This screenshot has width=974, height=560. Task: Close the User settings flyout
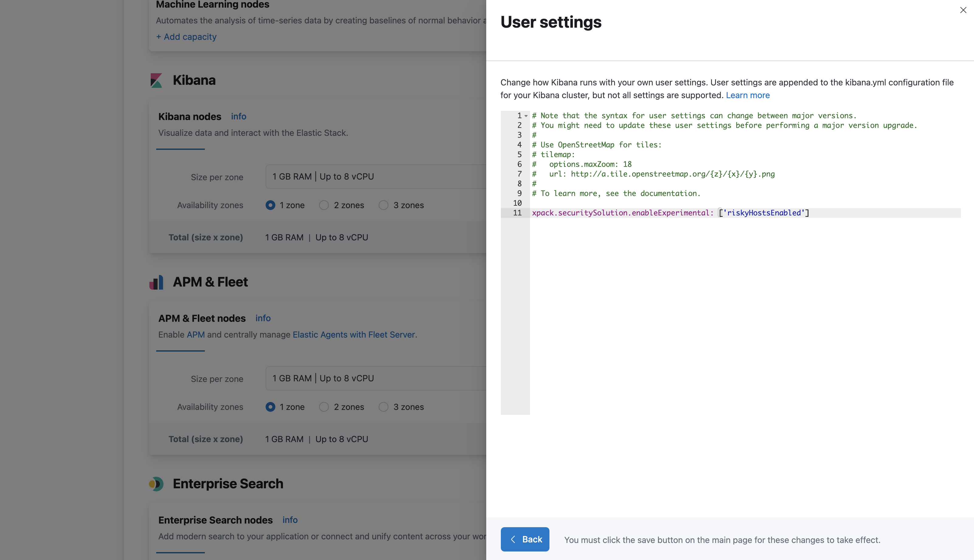click(963, 10)
